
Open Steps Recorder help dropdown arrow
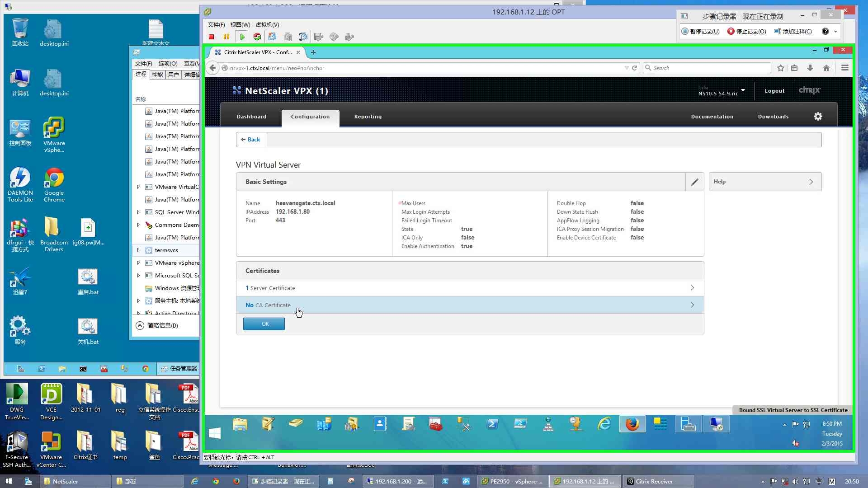(x=835, y=32)
